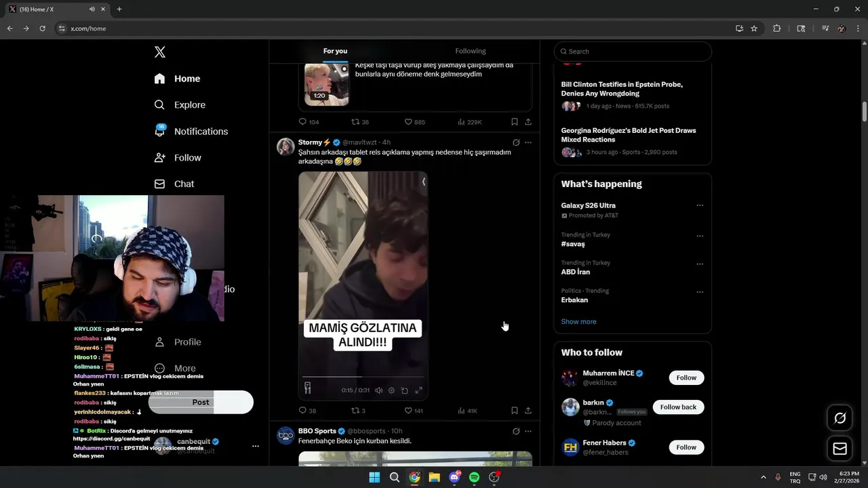This screenshot has width=868, height=488.
Task: Expand the More sidebar menu
Action: pyautogui.click(x=175, y=369)
